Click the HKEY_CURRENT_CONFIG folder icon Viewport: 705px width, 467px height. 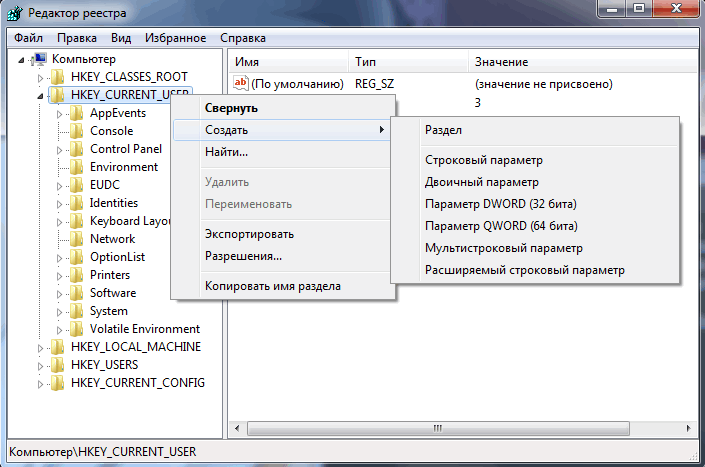58,383
